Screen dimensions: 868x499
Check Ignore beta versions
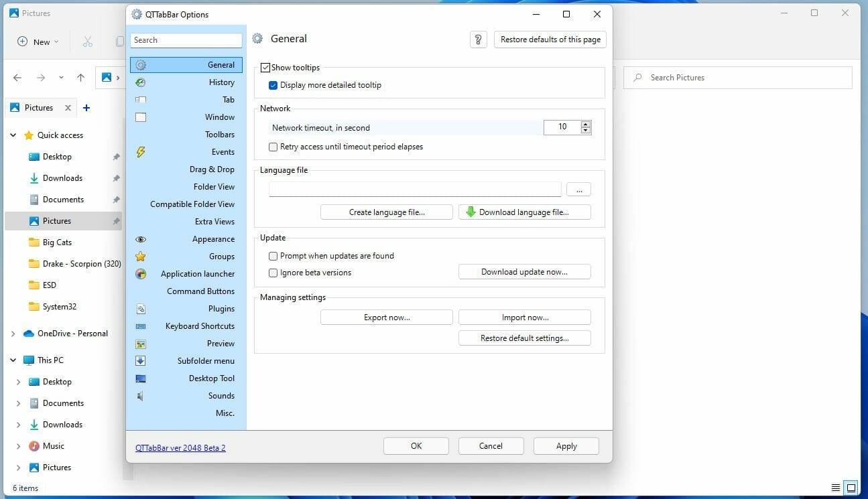273,273
